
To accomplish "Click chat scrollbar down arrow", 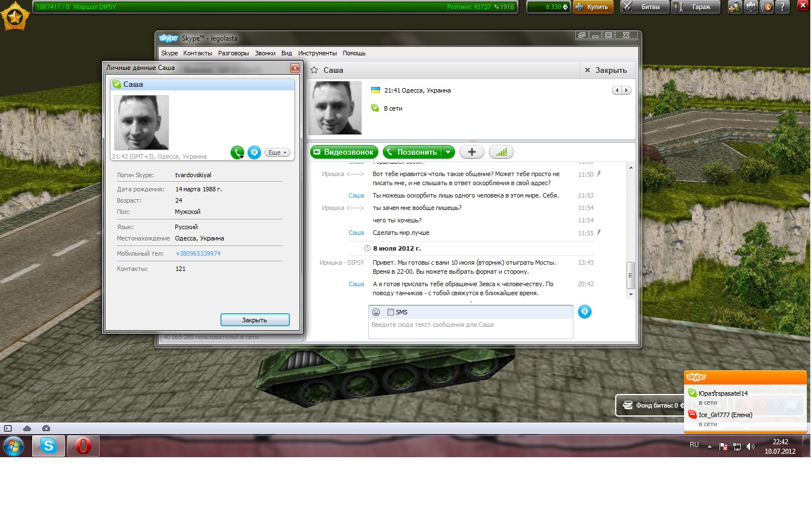I will (x=631, y=294).
